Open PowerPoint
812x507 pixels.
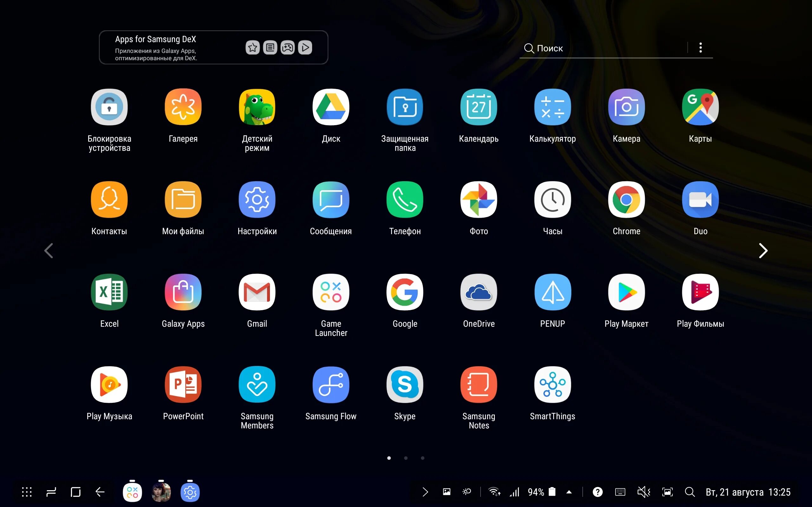[183, 384]
